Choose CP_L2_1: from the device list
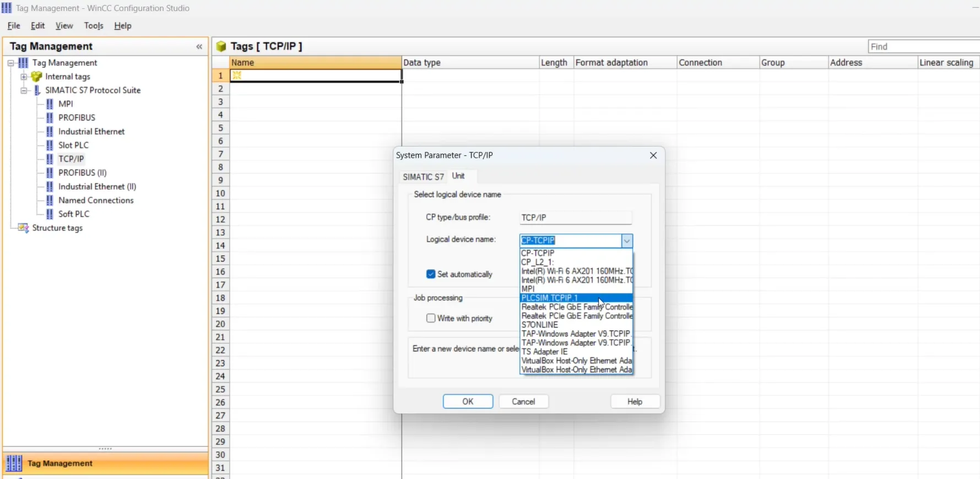Viewport: 980px width, 479px height. [x=576, y=262]
